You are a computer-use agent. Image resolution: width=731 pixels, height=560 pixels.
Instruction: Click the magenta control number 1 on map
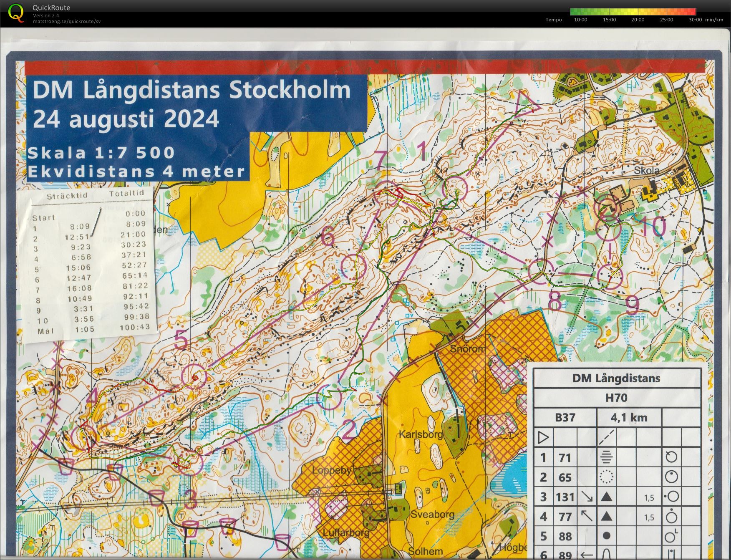tap(423, 151)
